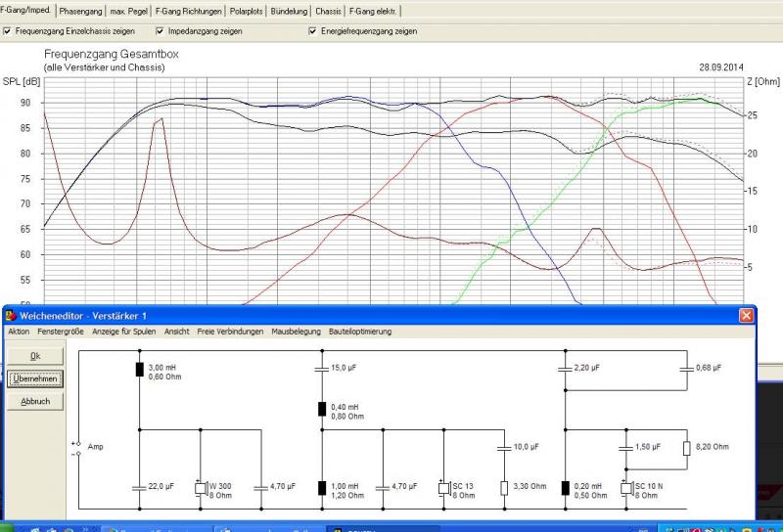Disable Energiefrequenzgang zeigen checkbox
Image resolution: width=783 pixels, height=532 pixels.
(x=312, y=31)
